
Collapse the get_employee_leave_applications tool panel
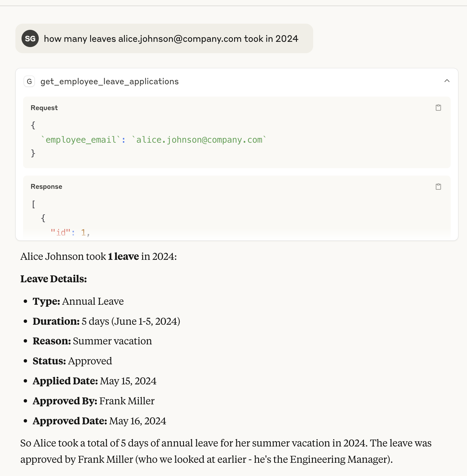[447, 81]
